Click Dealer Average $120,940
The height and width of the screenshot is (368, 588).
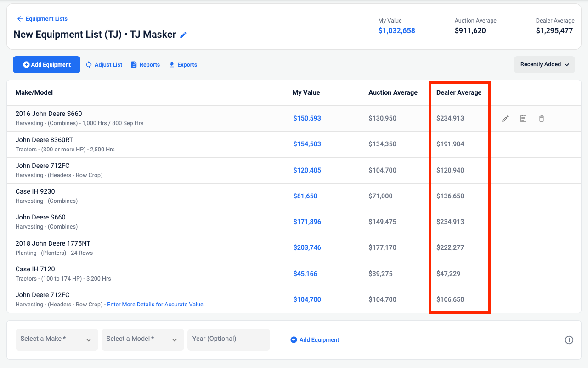pos(450,170)
